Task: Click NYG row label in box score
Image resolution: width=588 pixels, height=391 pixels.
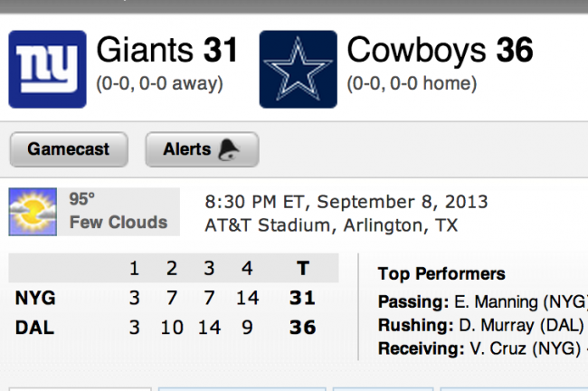Action: (x=35, y=299)
